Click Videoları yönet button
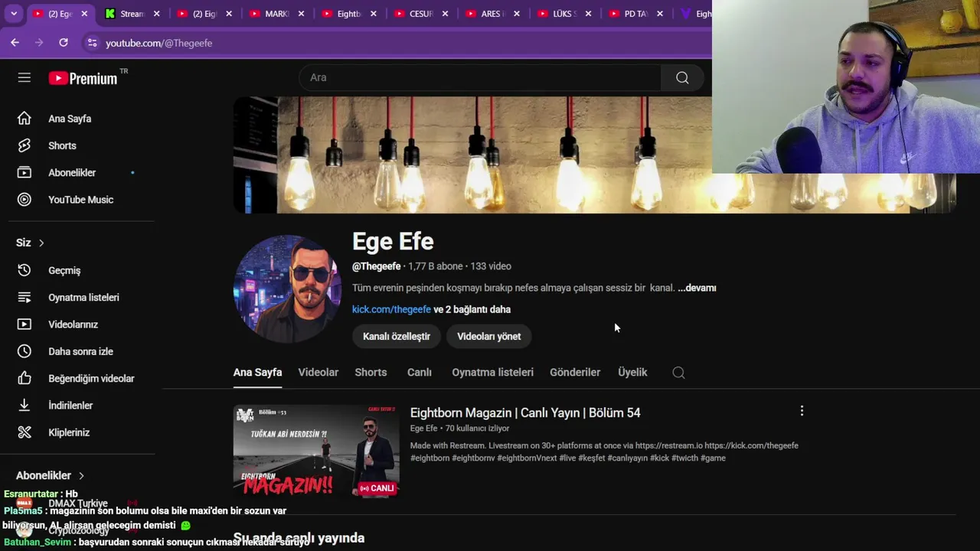 pos(488,337)
